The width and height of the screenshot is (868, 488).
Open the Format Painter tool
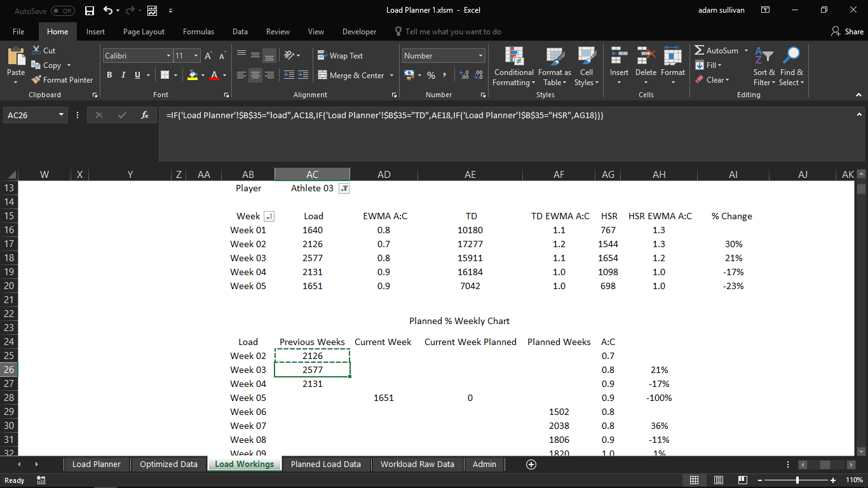click(x=62, y=79)
